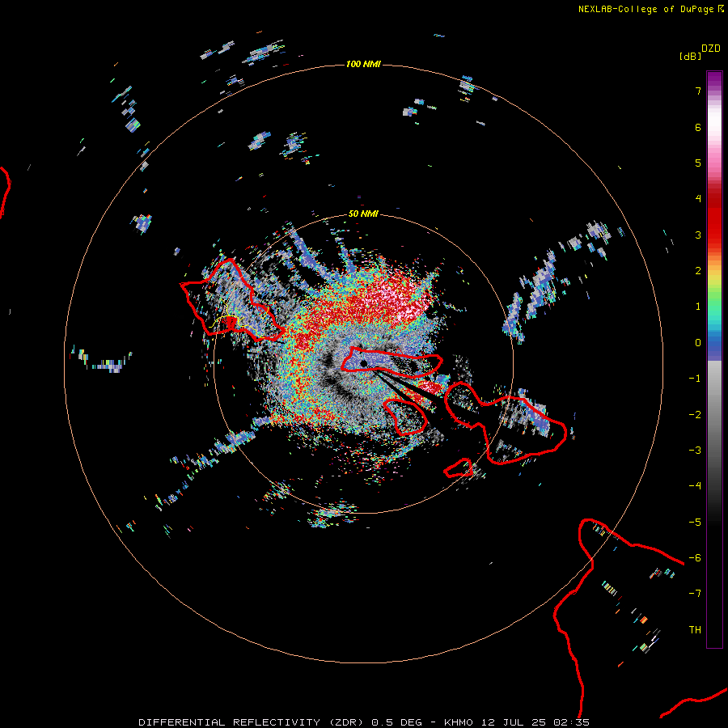
Task: Click the 3 value on the color scale
Action: (x=698, y=235)
